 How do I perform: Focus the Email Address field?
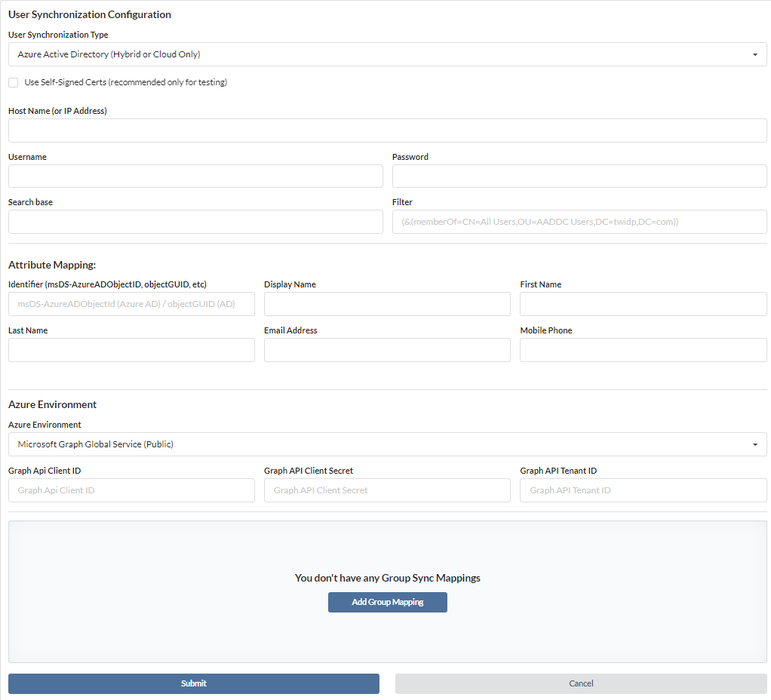click(387, 350)
